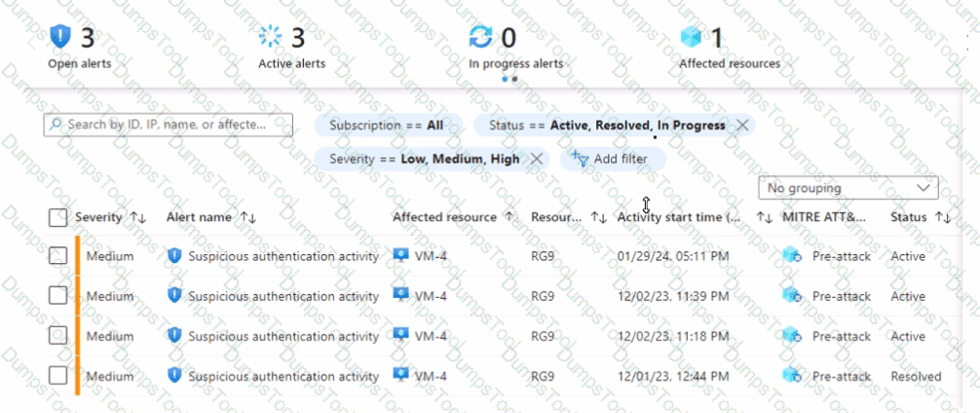Click Medium severity in 12/01/23 row

(110, 376)
